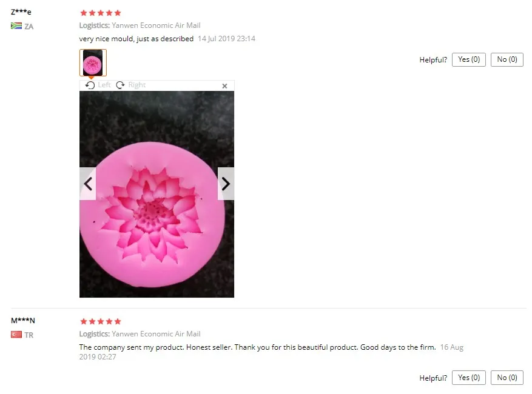Mark Z***e's review as helpful Yes
532x394 pixels.
[469, 59]
